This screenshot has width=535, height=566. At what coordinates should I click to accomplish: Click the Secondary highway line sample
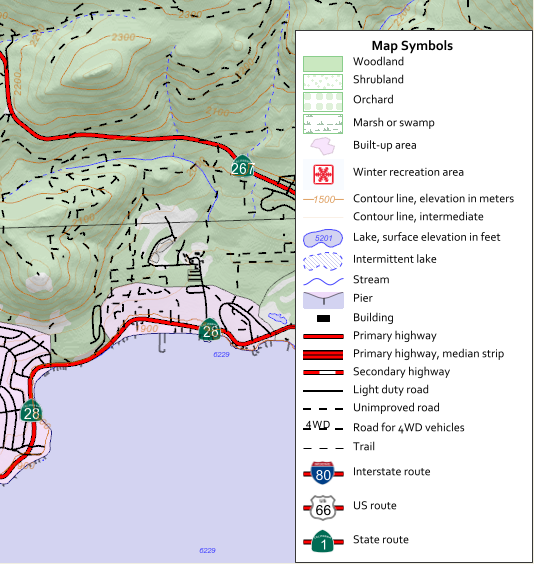323,373
